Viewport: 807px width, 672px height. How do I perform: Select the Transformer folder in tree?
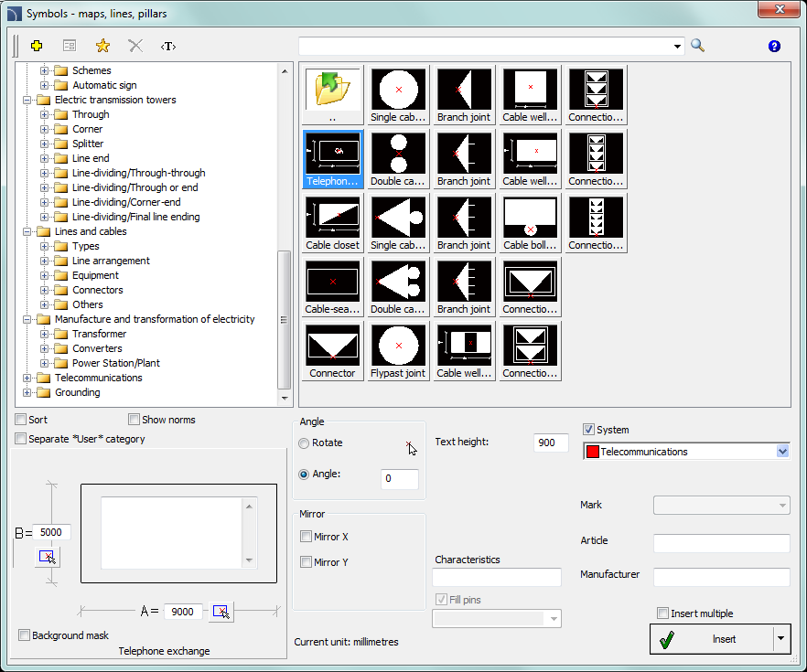(99, 334)
